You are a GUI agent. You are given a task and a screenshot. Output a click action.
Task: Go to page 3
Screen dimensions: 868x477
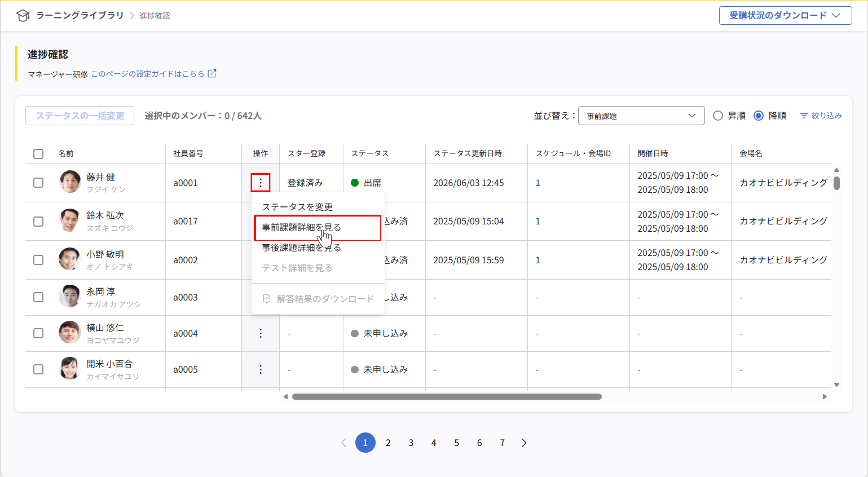point(411,443)
